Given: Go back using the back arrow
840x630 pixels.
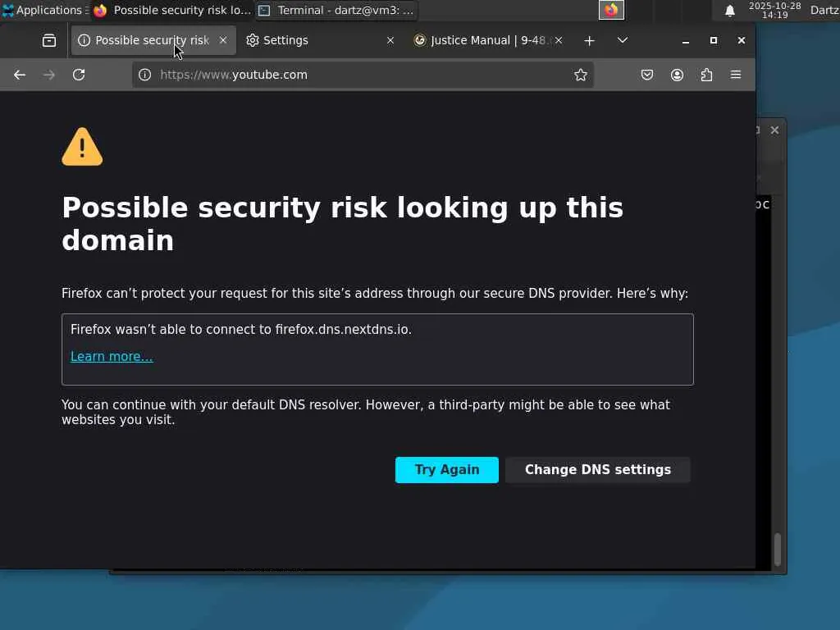Looking at the screenshot, I should coord(20,75).
